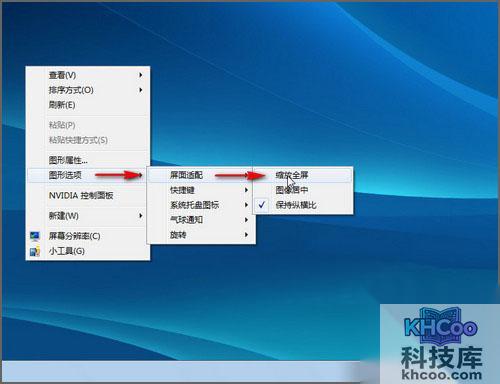Open the 查看(V) submenu
The width and height of the screenshot is (500, 384).
(x=88, y=75)
